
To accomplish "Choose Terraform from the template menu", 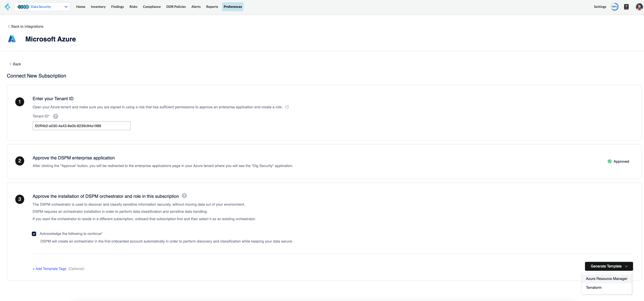I will pos(593,288).
